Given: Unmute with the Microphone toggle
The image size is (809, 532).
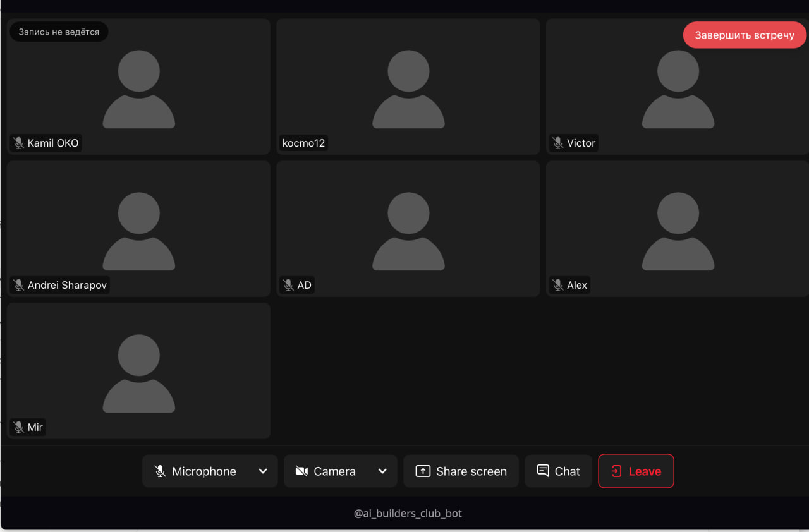Looking at the screenshot, I should 196,471.
